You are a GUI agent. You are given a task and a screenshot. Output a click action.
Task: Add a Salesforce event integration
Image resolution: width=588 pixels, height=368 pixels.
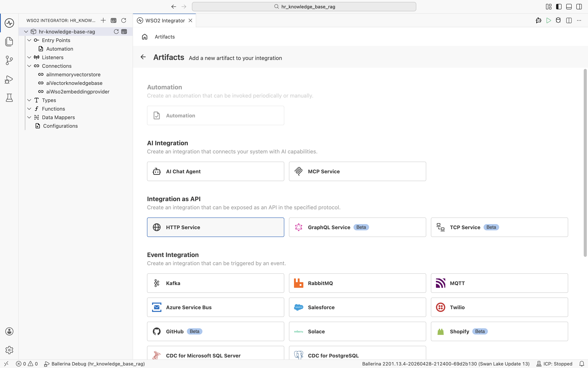coord(357,307)
